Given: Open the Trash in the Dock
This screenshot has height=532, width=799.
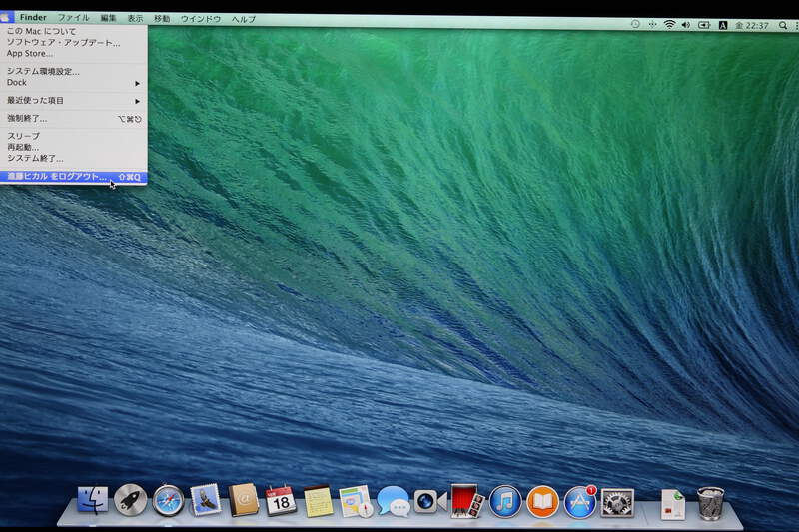Looking at the screenshot, I should coord(711,501).
